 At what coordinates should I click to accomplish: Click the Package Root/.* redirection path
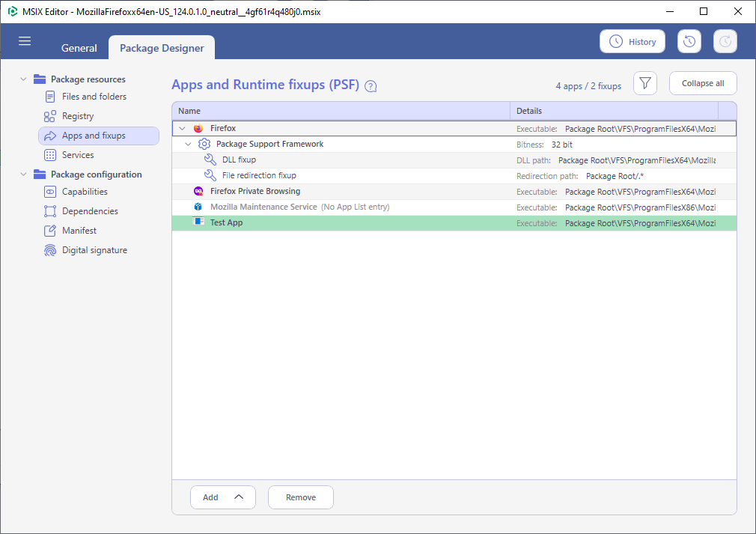(x=615, y=176)
